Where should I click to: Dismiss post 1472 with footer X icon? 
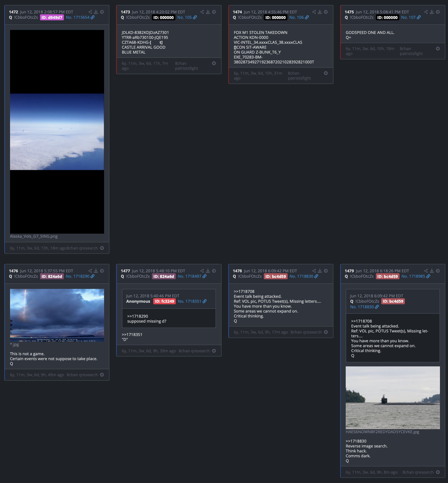pyautogui.click(x=102, y=248)
